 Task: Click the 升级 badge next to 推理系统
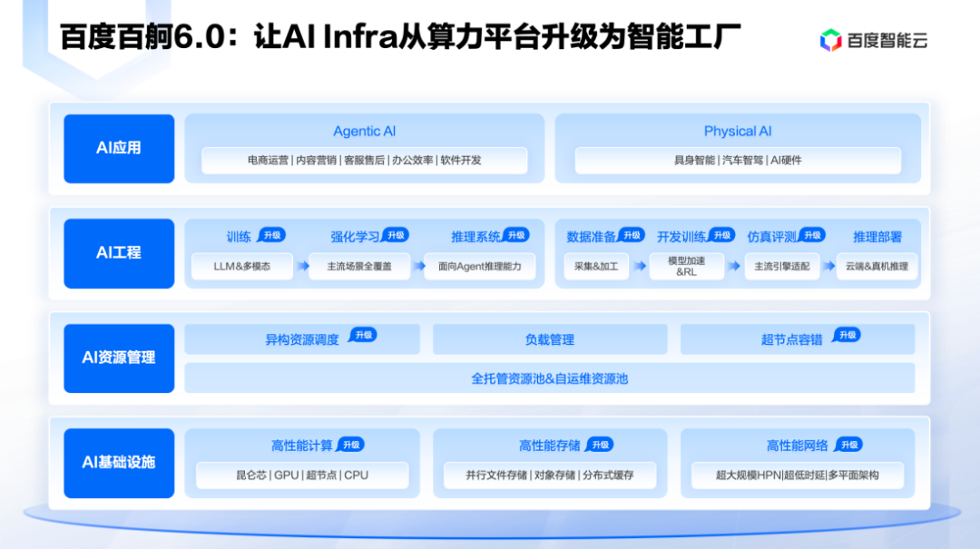[x=515, y=235]
